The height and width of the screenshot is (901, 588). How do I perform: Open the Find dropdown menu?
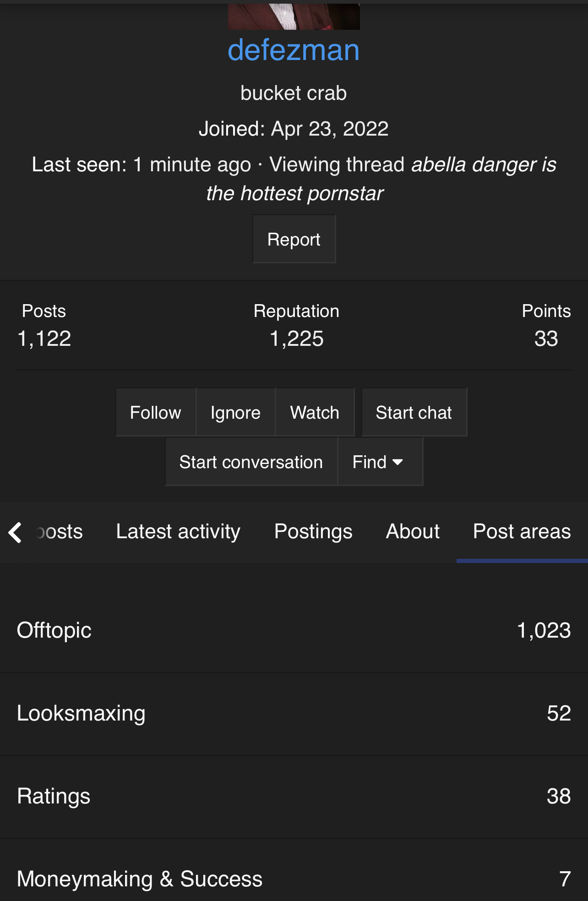(x=380, y=462)
